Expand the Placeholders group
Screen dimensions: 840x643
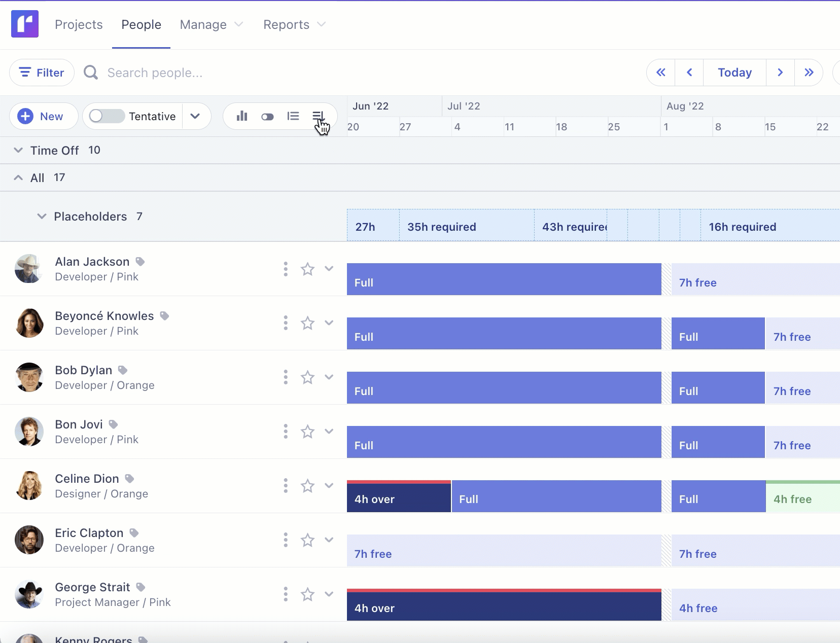41,217
